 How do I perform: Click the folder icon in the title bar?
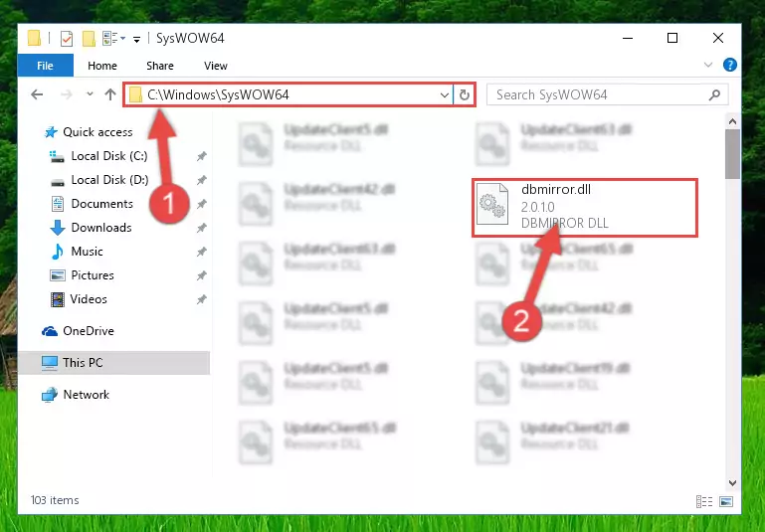tap(34, 38)
